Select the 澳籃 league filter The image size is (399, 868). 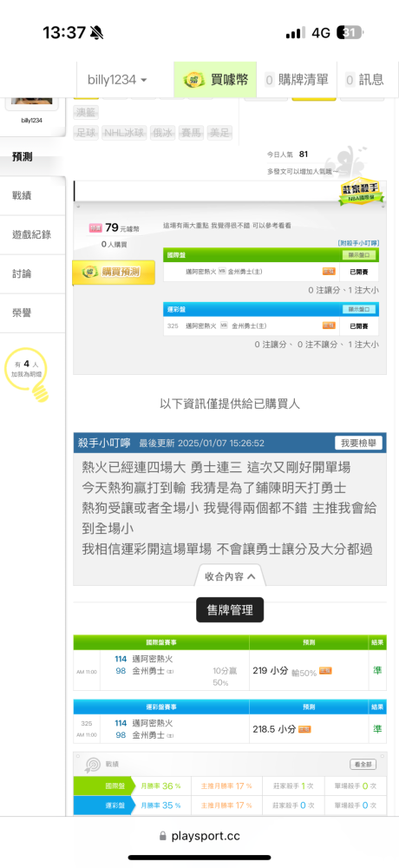pyautogui.click(x=86, y=113)
